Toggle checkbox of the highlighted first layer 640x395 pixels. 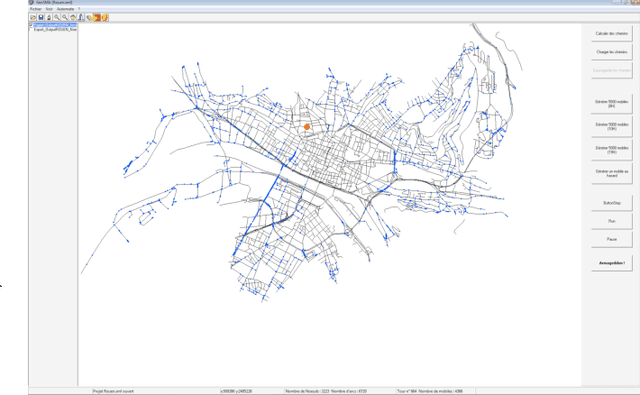(31, 25)
